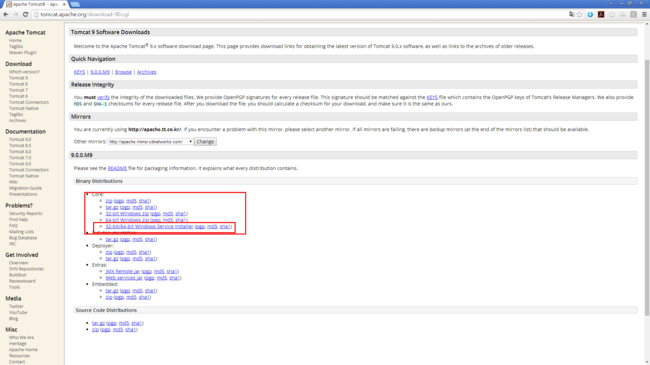
Task: Open the translate page icon in address bar
Action: pyautogui.click(x=572, y=15)
